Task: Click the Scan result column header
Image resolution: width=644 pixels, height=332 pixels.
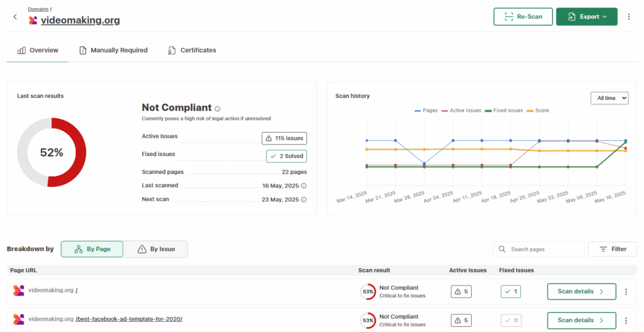Action: pos(374,270)
